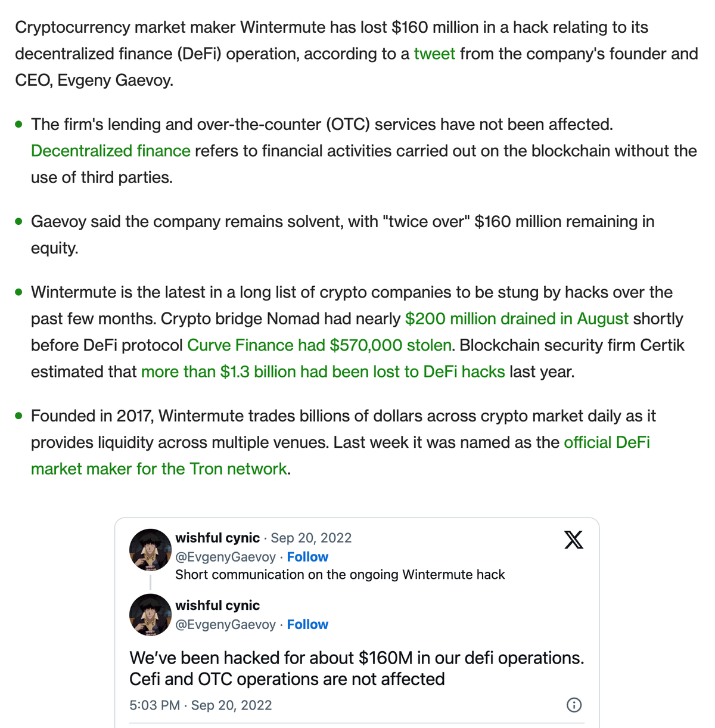Open the '$1.3 billion lost to DeFi hacks' link
The image size is (715, 728).
pyautogui.click(x=323, y=371)
